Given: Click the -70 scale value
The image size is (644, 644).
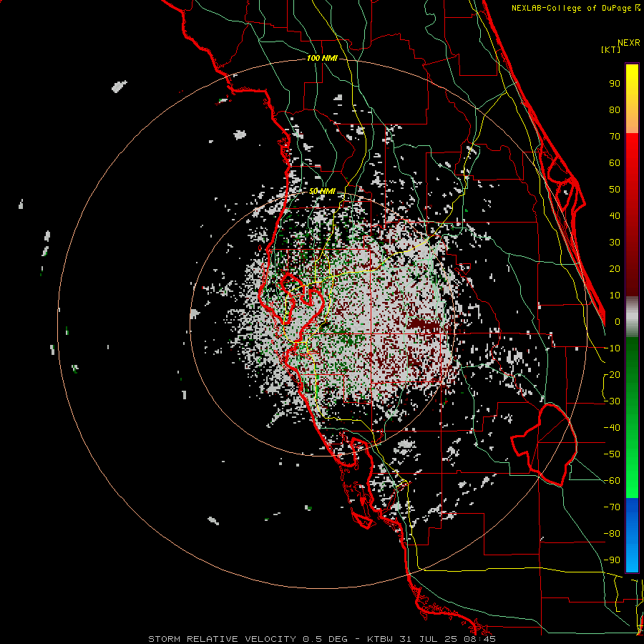Looking at the screenshot, I should pyautogui.click(x=612, y=507).
